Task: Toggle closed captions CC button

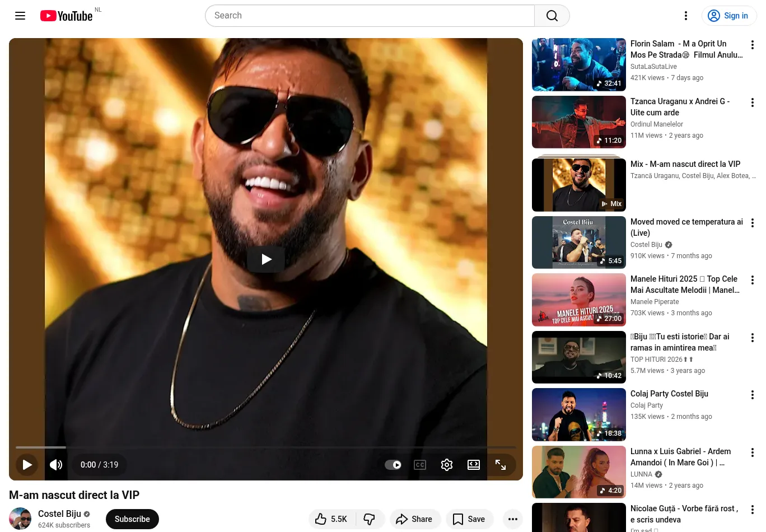Action: (x=420, y=465)
